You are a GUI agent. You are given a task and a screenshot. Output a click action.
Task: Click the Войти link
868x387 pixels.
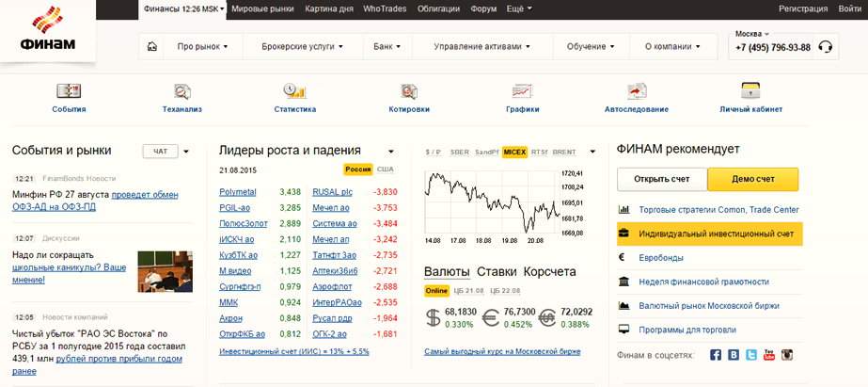(850, 8)
